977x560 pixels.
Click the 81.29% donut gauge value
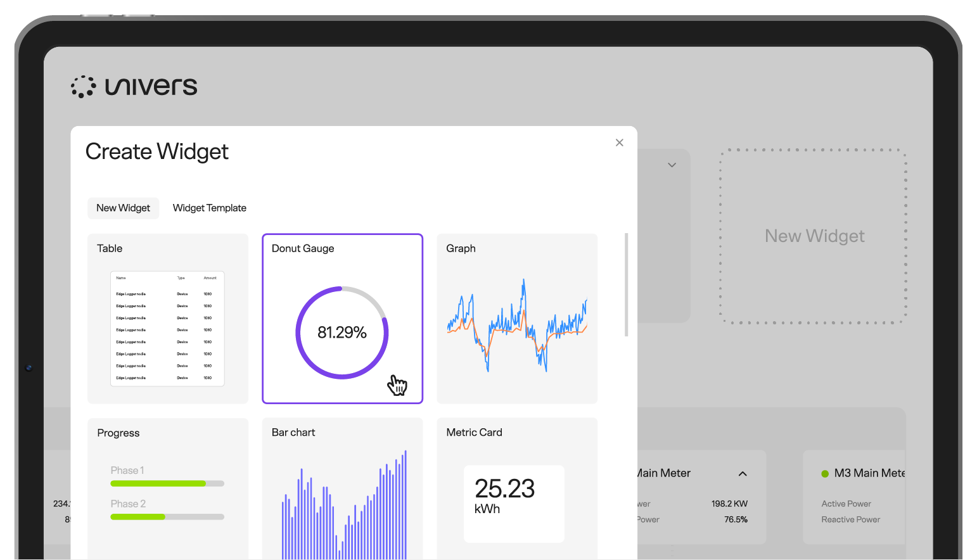click(342, 331)
